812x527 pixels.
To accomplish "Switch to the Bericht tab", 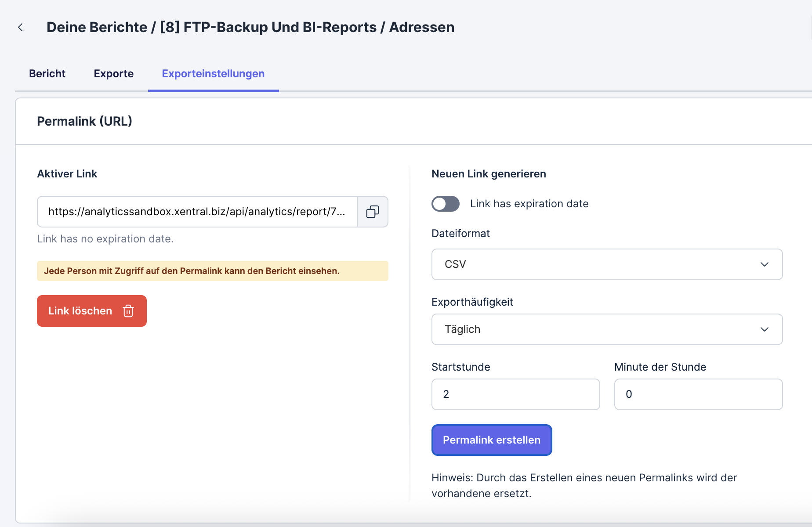I will point(47,73).
